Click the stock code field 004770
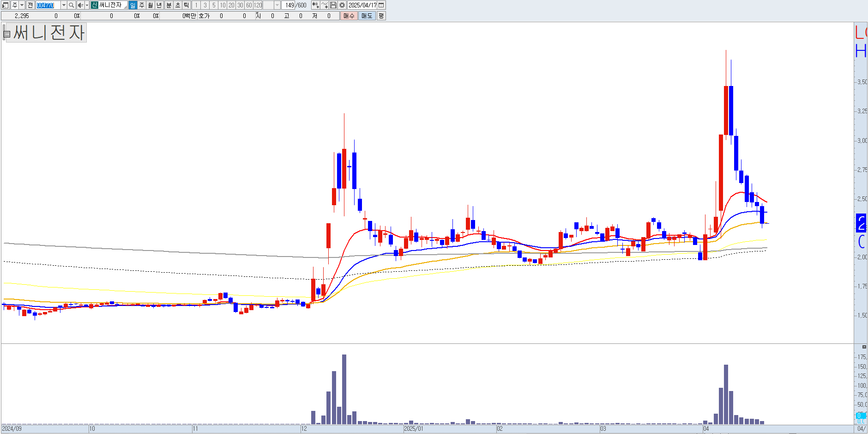The image size is (868, 434). click(x=48, y=5)
